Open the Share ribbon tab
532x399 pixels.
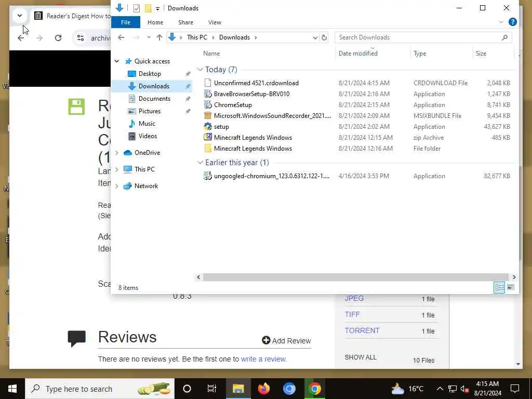tap(185, 22)
